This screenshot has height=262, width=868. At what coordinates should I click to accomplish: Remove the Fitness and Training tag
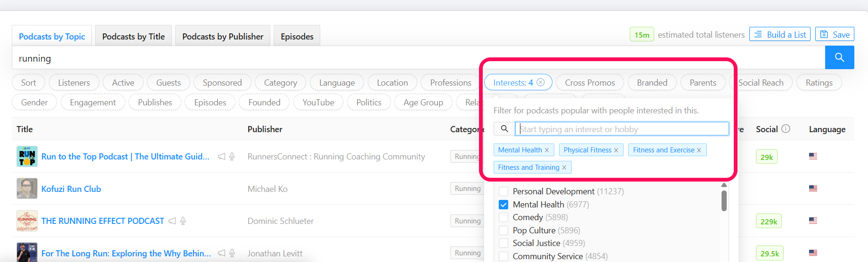pyautogui.click(x=564, y=167)
